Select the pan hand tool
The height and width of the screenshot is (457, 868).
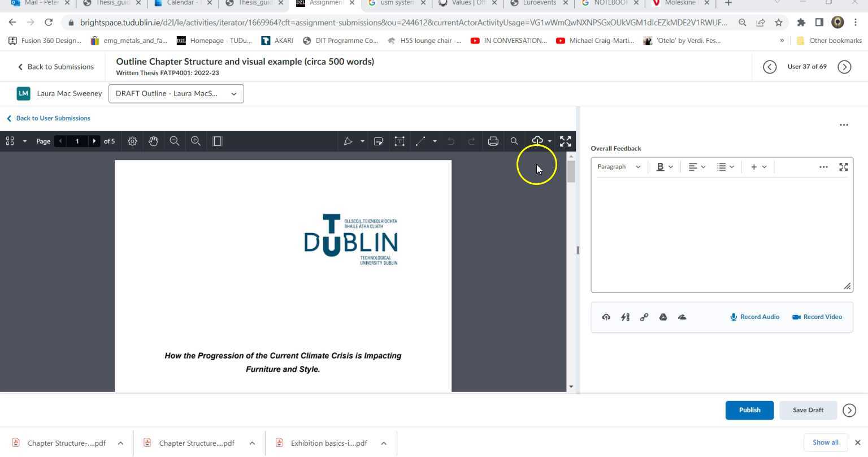click(x=153, y=141)
